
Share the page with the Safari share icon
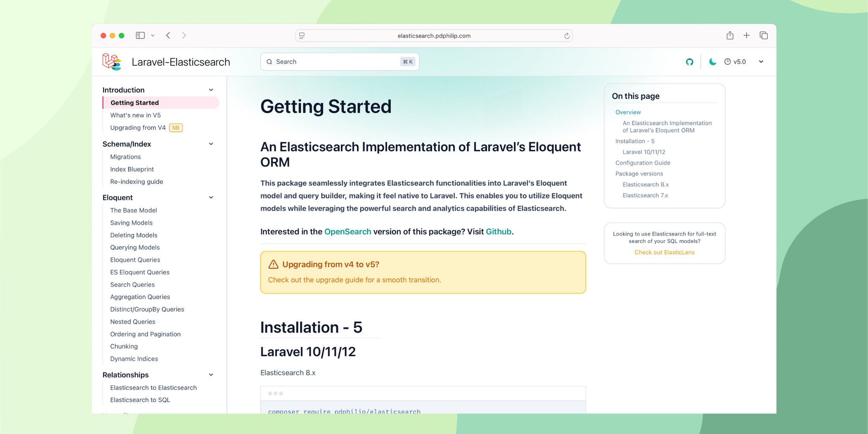[730, 35]
